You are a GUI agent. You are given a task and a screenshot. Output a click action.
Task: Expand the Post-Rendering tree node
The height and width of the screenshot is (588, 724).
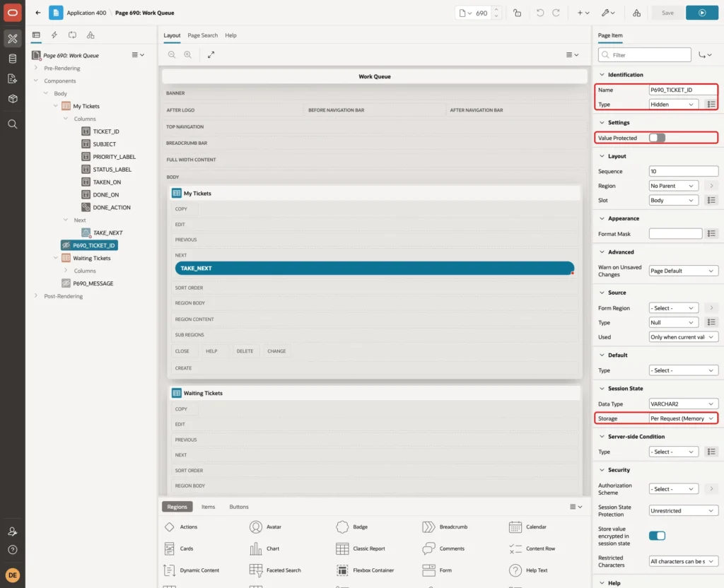(x=36, y=296)
